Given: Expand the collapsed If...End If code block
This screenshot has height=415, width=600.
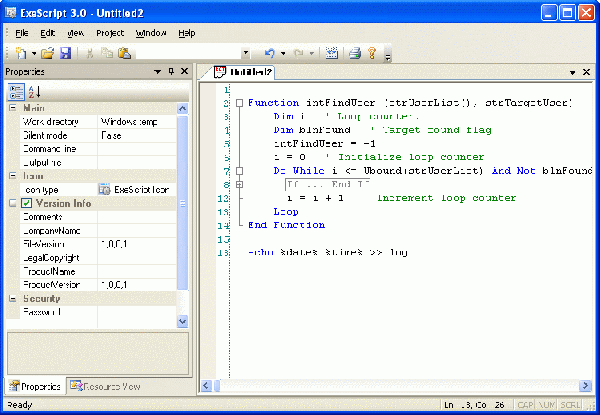Looking at the screenshot, I should [x=238, y=185].
